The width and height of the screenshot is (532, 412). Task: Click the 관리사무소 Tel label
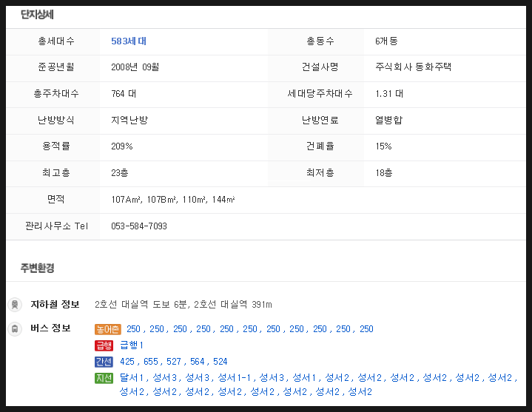coord(57,226)
